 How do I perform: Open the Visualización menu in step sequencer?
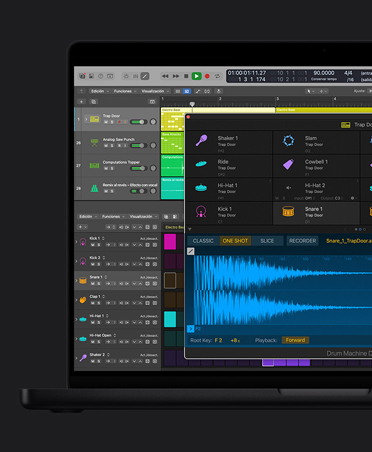coord(143,217)
